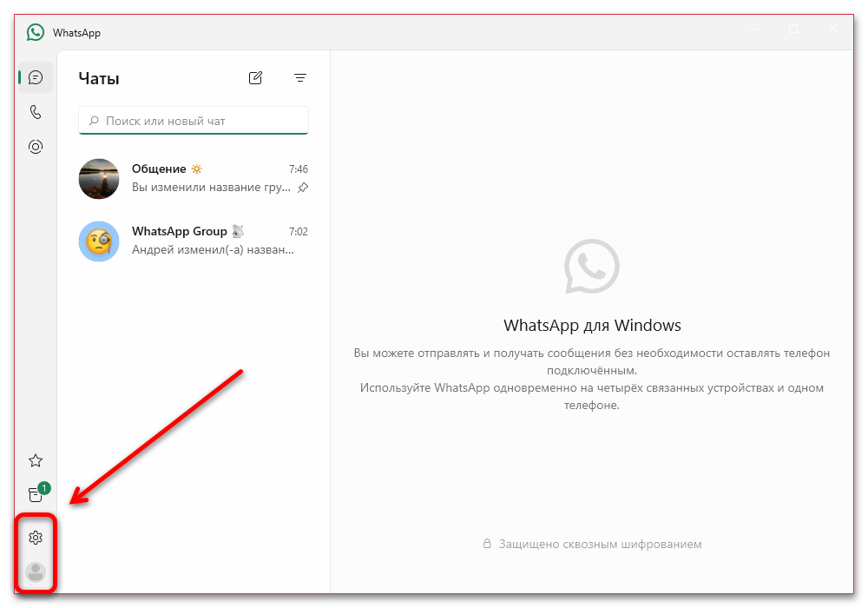Open Starred messages star icon
The width and height of the screenshot is (868, 608).
click(x=36, y=460)
